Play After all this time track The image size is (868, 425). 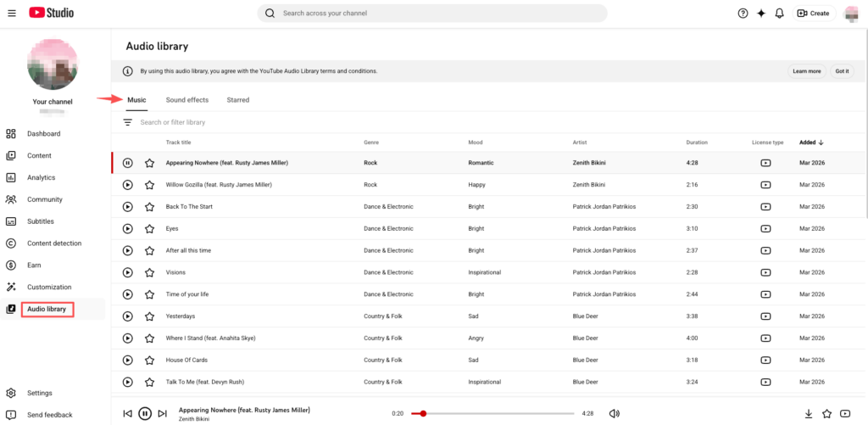127,250
